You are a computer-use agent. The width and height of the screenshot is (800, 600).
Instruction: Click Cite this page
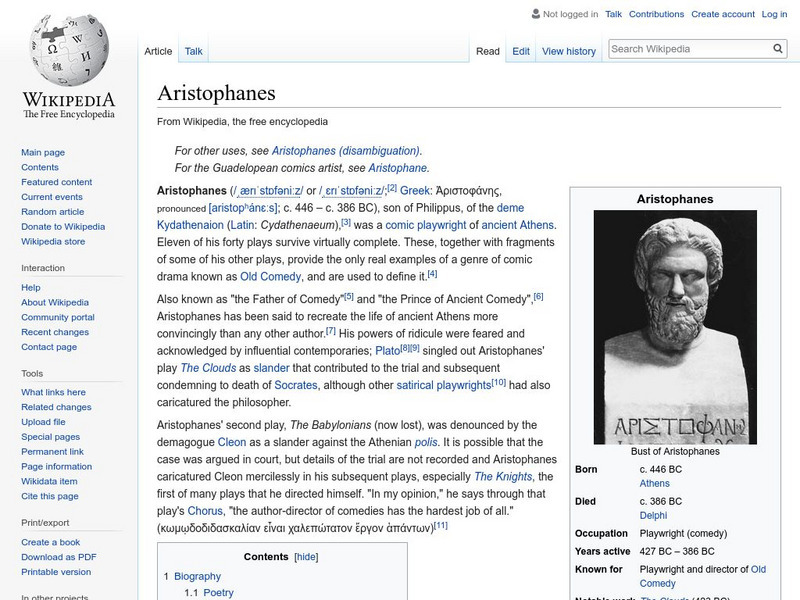click(49, 496)
